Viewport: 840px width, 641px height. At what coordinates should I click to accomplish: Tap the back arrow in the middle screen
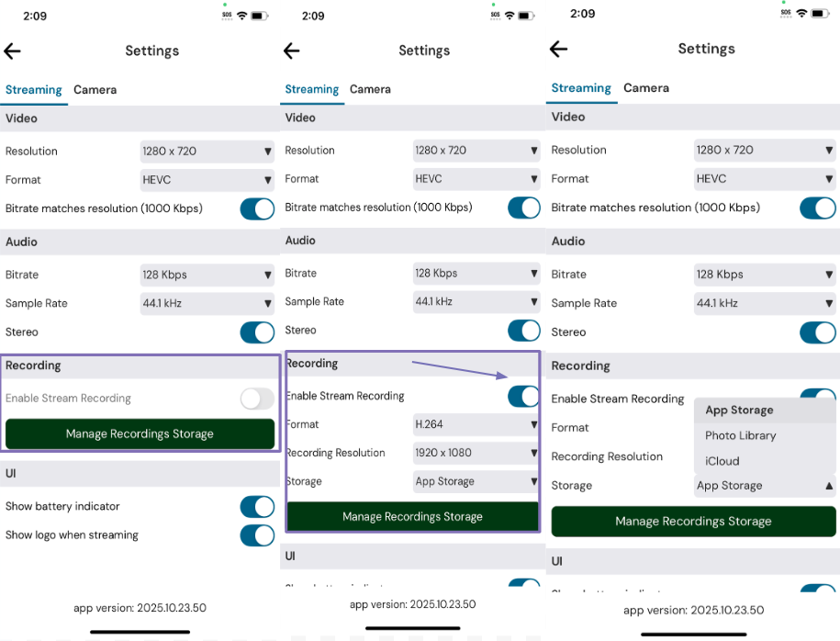click(292, 51)
